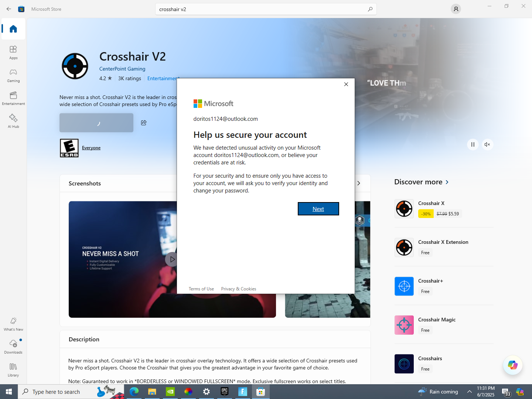Screen dimensions: 532x399
Task: Click the Everyone rating link
Action: pyautogui.click(x=91, y=148)
